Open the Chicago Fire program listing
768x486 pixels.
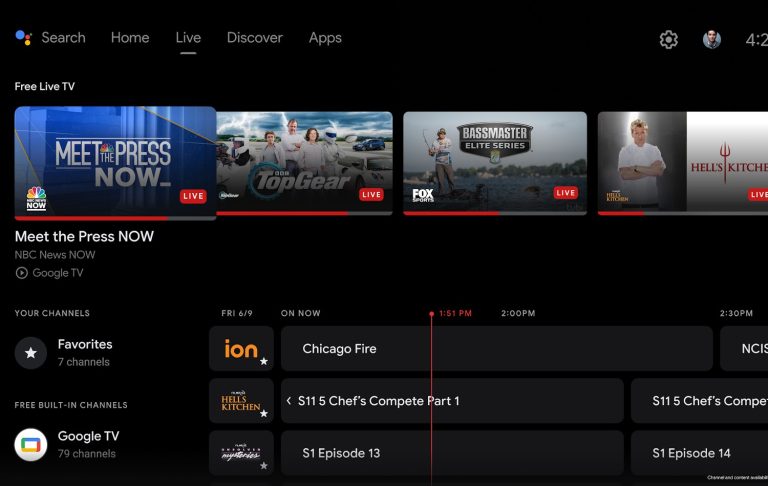tap(496, 349)
